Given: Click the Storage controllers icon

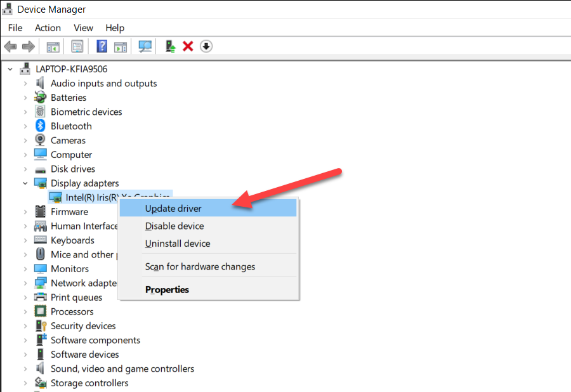Looking at the screenshot, I should pyautogui.click(x=41, y=382).
